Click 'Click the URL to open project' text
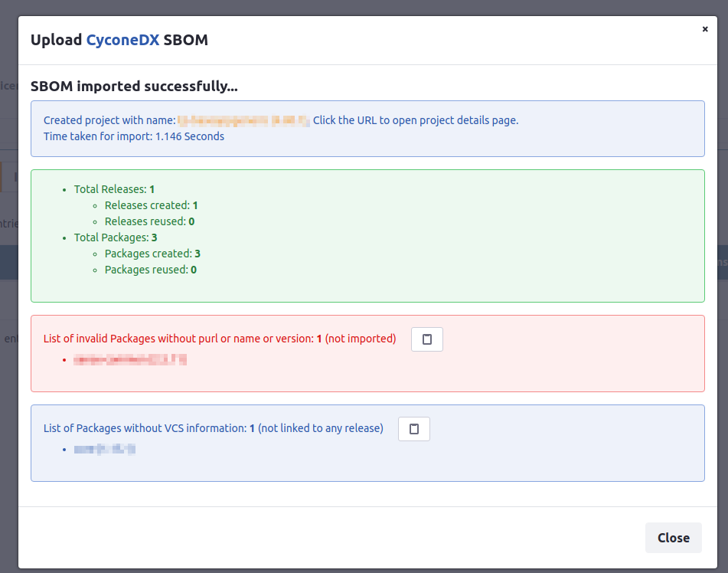This screenshot has width=728, height=573. click(416, 120)
